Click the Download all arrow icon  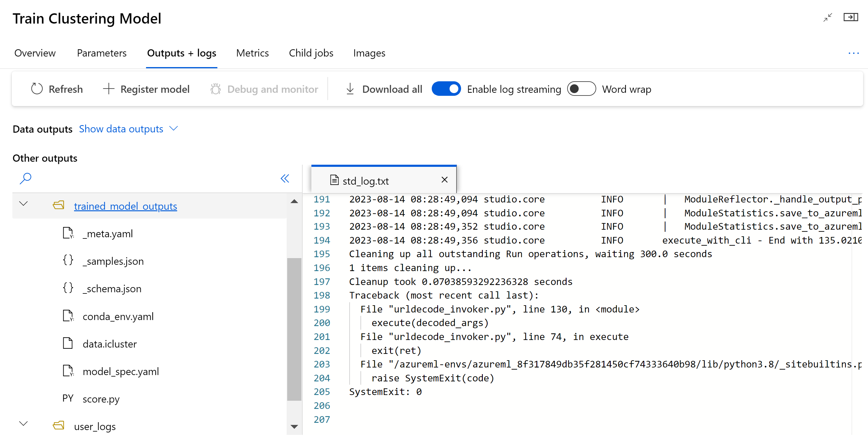(350, 89)
